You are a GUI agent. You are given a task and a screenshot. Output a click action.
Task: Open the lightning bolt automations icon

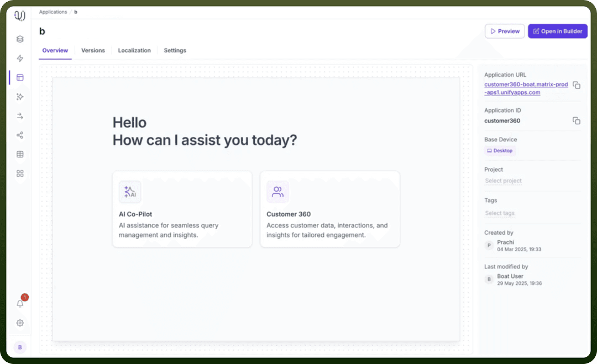(x=20, y=58)
